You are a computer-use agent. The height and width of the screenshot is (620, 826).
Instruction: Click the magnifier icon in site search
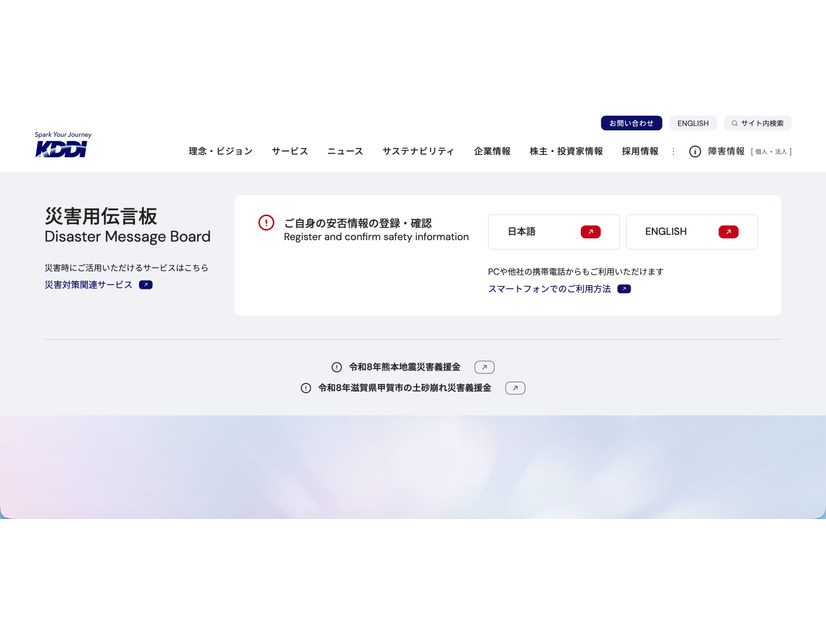coord(734,123)
